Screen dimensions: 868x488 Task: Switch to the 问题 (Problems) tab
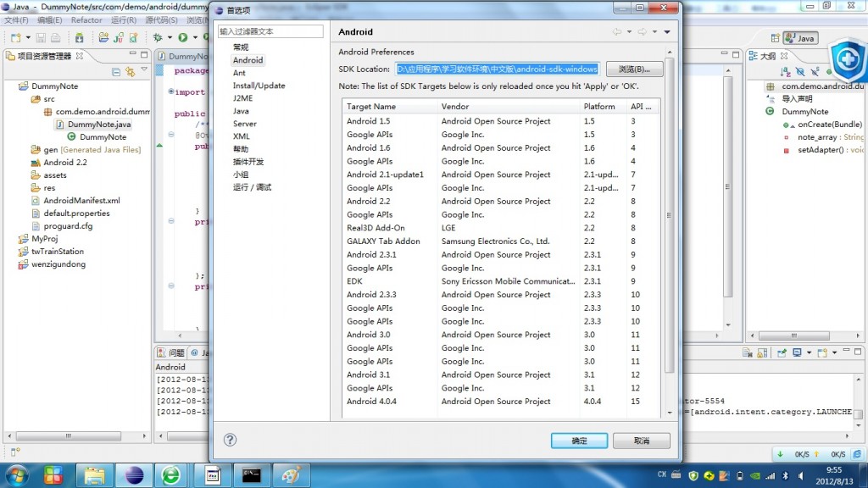(171, 352)
